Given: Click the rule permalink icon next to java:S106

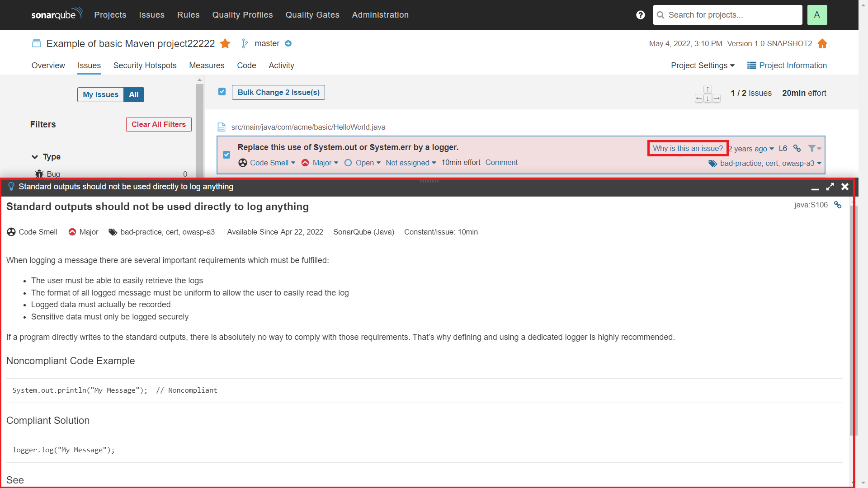Looking at the screenshot, I should (838, 205).
